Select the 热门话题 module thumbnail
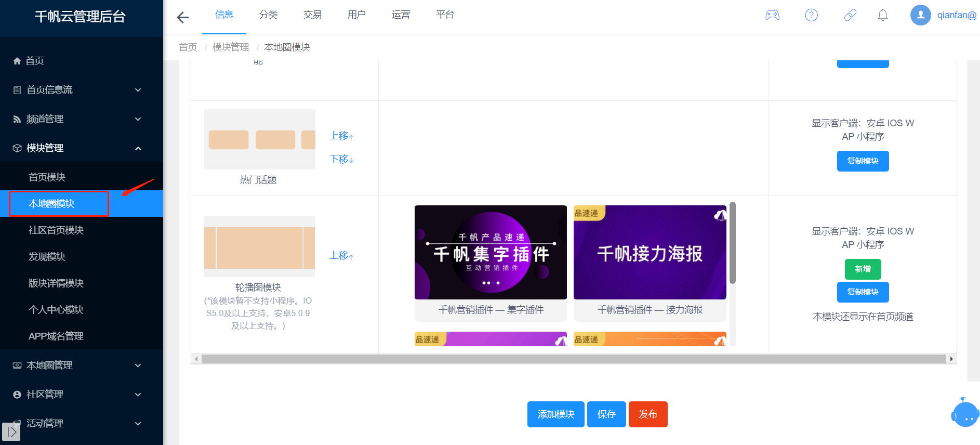This screenshot has width=980, height=445. click(x=260, y=139)
